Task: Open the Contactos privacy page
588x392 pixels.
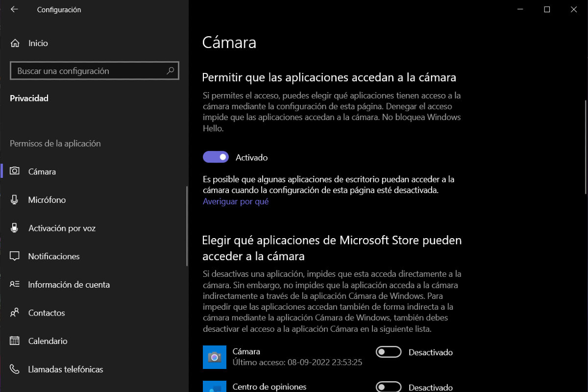Action: [47, 313]
